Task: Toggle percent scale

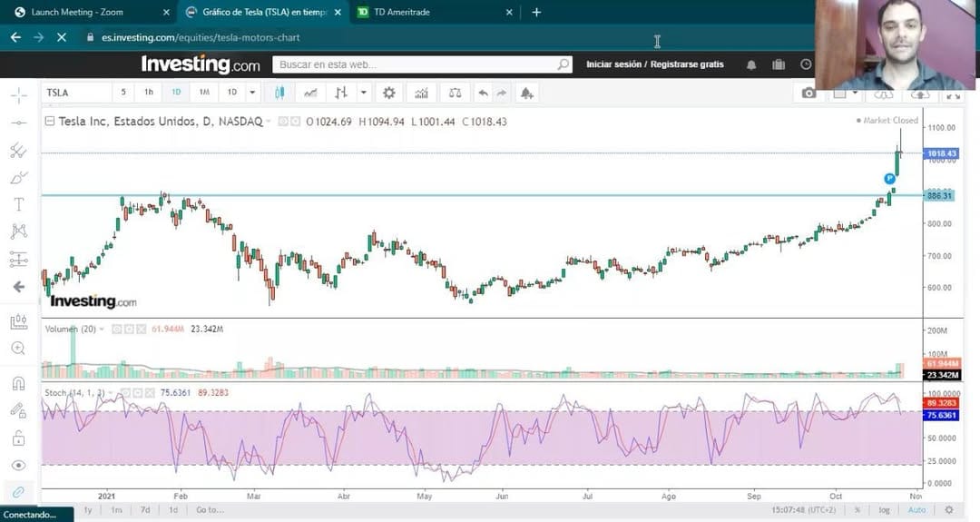Action: [x=858, y=510]
